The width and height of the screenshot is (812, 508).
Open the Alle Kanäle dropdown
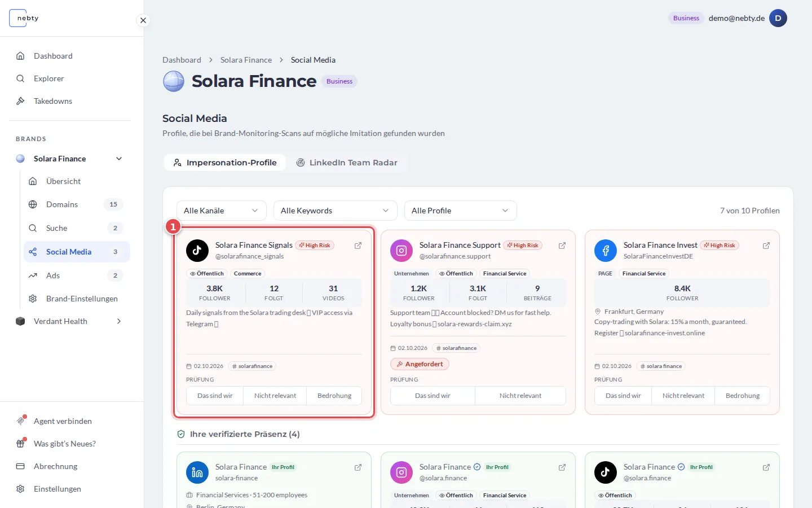(222, 211)
